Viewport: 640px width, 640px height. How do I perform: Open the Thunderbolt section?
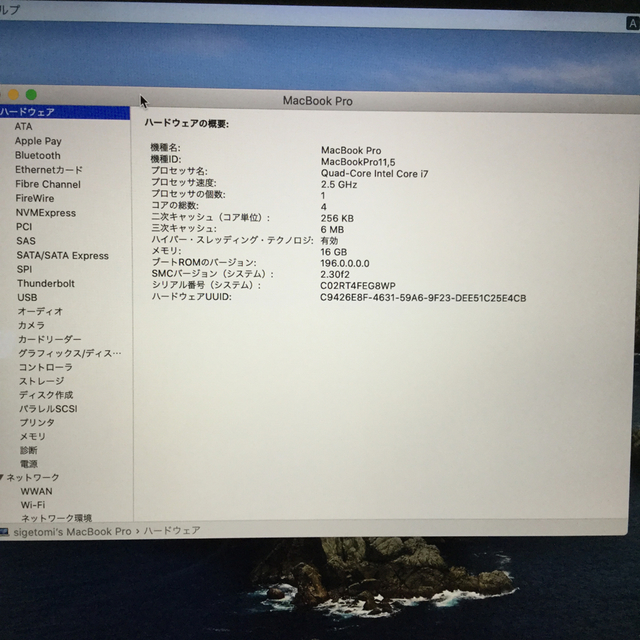click(x=46, y=283)
